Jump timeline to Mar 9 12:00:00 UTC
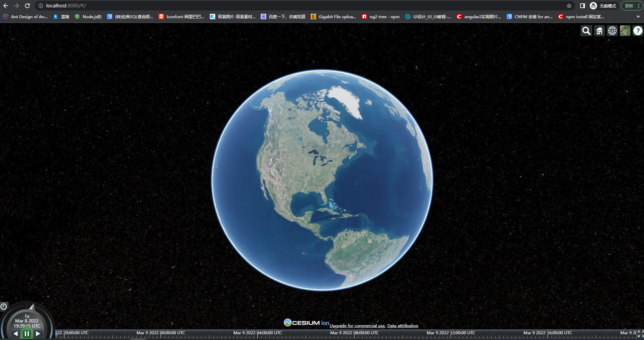 coord(451,333)
